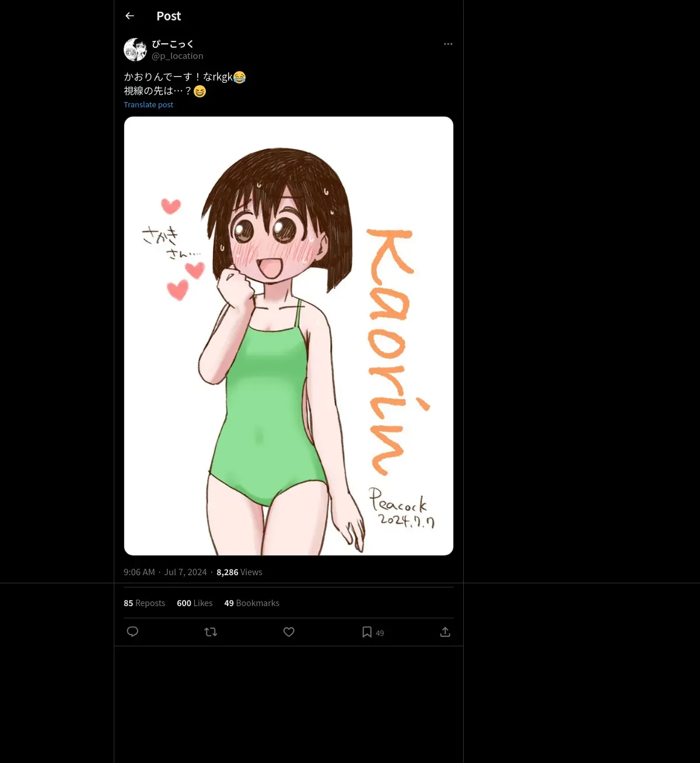Open the 49 Bookmarks stat
This screenshot has height=763, width=700.
coord(251,603)
